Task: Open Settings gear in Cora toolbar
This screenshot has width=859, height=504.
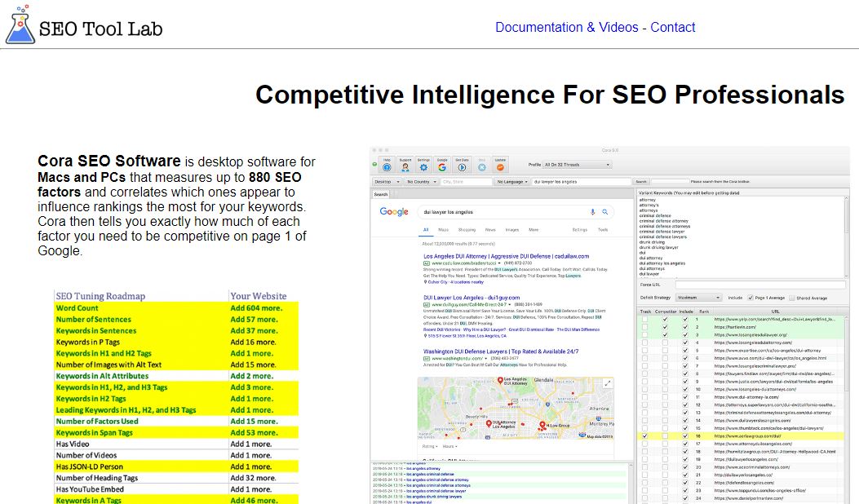Action: 423,166
